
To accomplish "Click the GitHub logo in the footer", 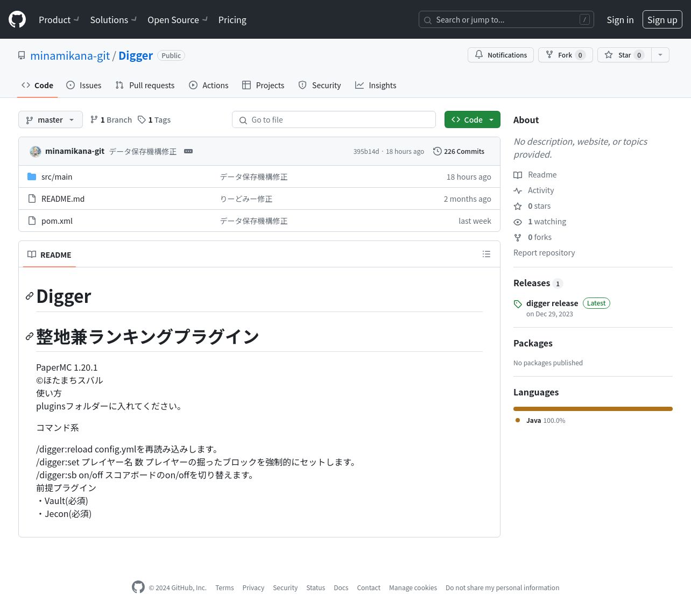I will point(138,587).
